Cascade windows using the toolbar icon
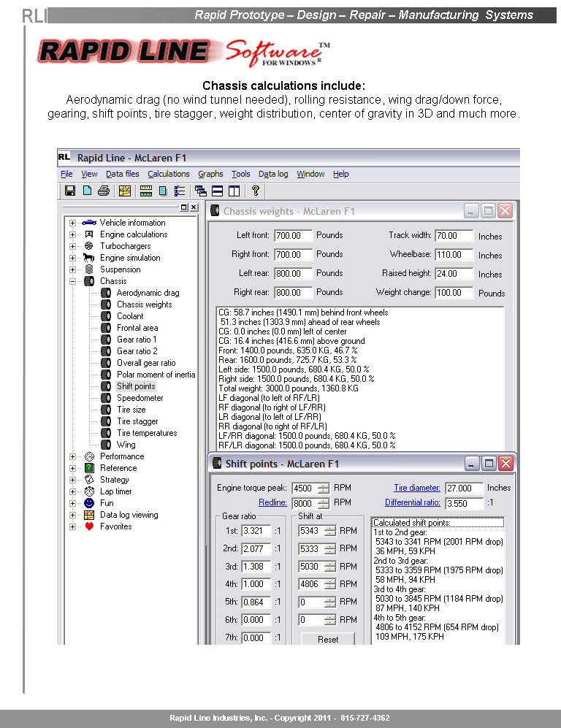 coord(201,191)
